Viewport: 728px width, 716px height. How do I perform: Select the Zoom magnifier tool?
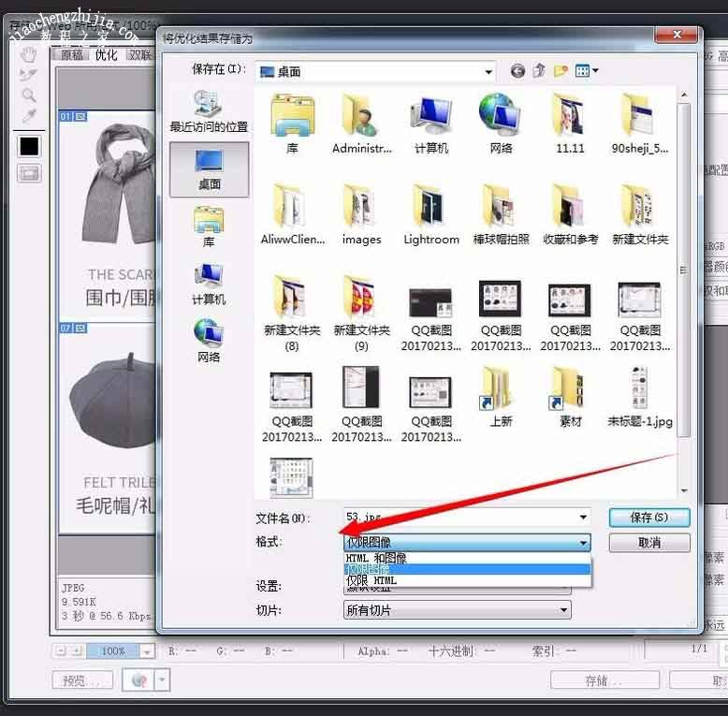click(29, 95)
